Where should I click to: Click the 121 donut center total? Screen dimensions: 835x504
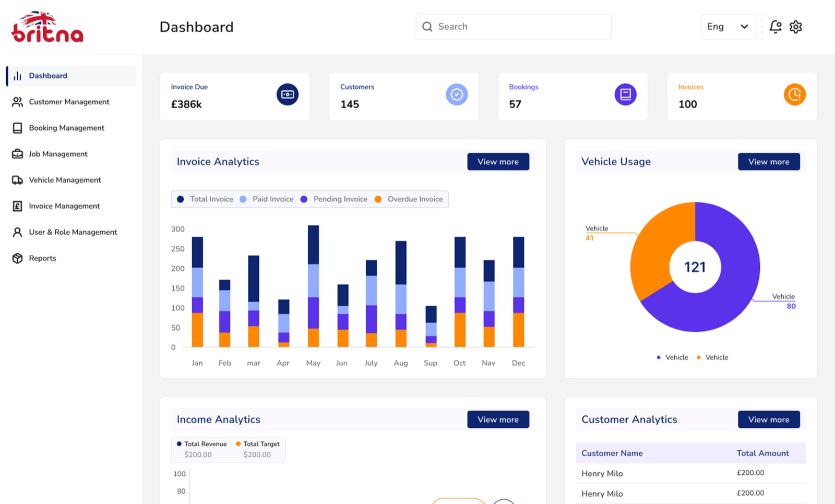[695, 267]
